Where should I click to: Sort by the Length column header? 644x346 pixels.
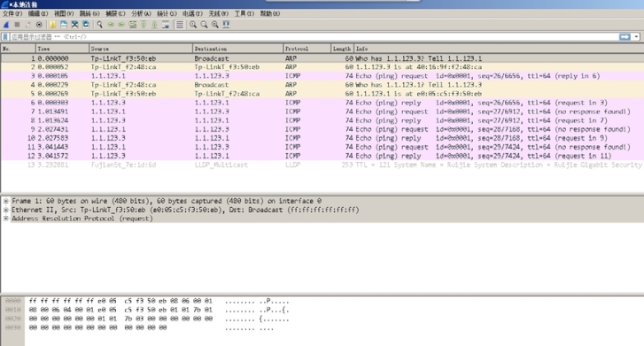point(343,49)
